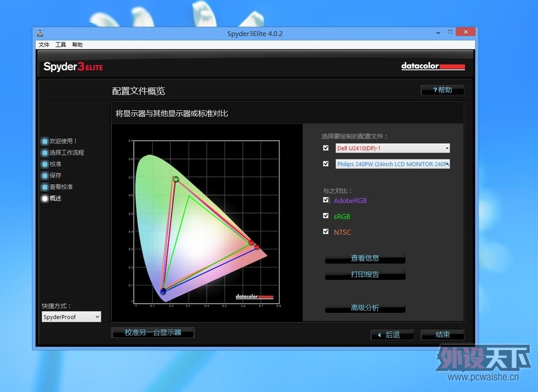Uncheck the Dell U2410(DP)-1 profile checkbox
538x392 pixels.
click(326, 148)
